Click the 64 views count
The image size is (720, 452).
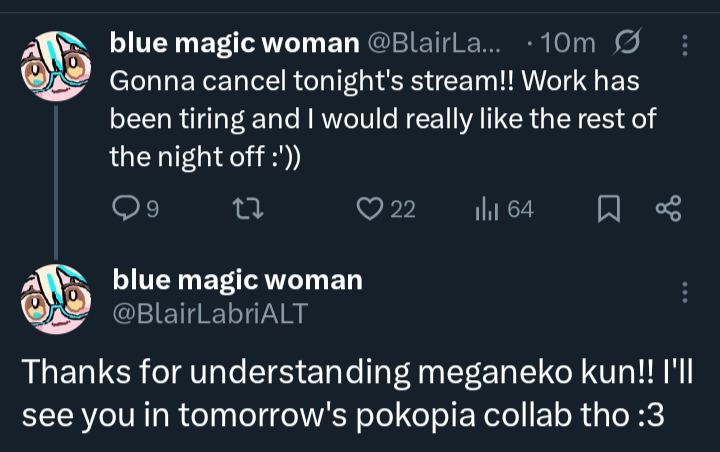tap(520, 209)
